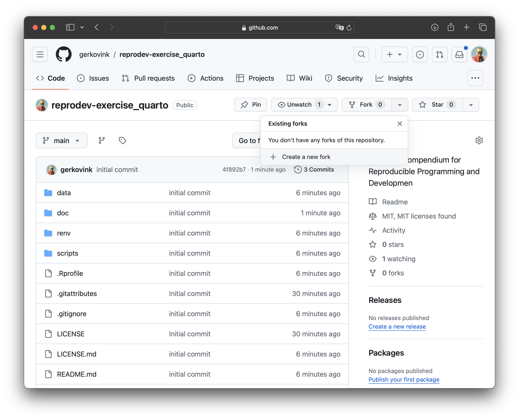Open the GitHub global navigation menu

(x=40, y=54)
